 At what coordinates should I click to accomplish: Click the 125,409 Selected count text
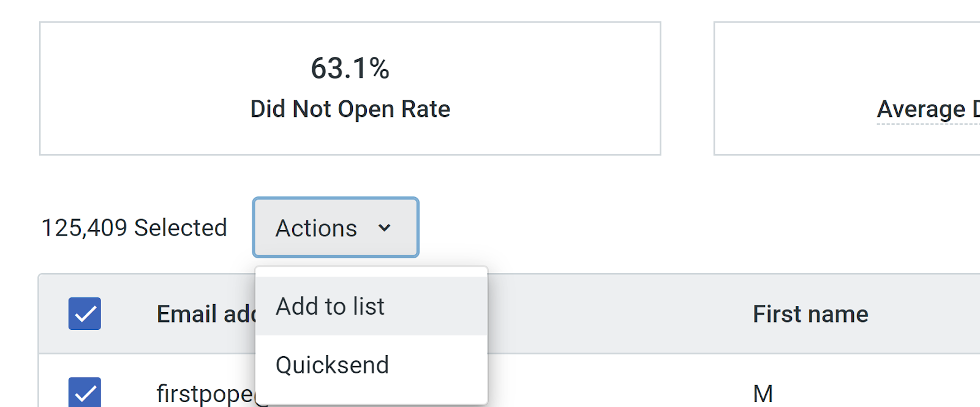[134, 228]
